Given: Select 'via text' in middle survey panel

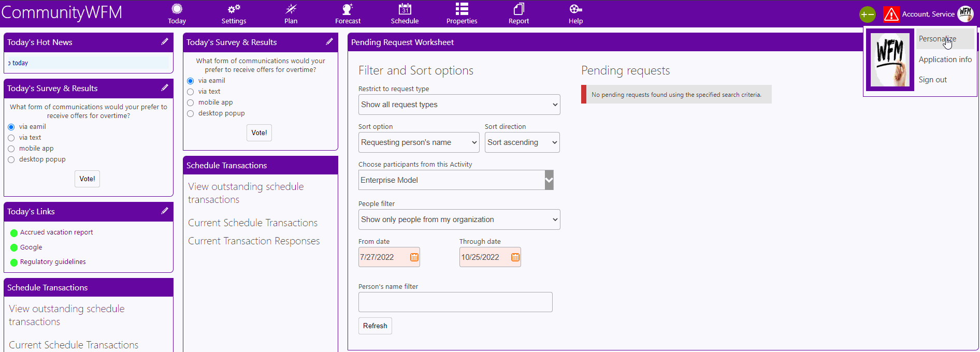Looking at the screenshot, I should (191, 92).
